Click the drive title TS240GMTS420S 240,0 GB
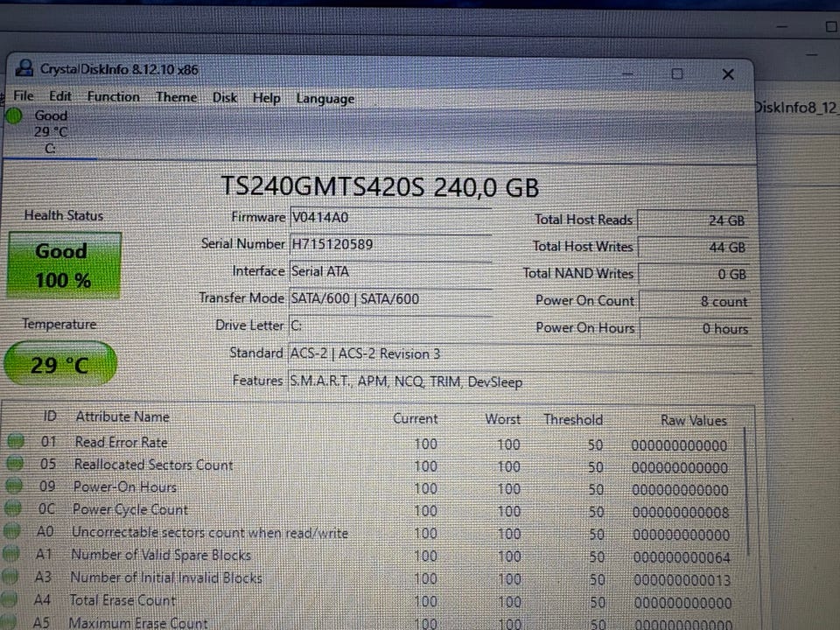Image resolution: width=840 pixels, height=630 pixels. pos(380,187)
